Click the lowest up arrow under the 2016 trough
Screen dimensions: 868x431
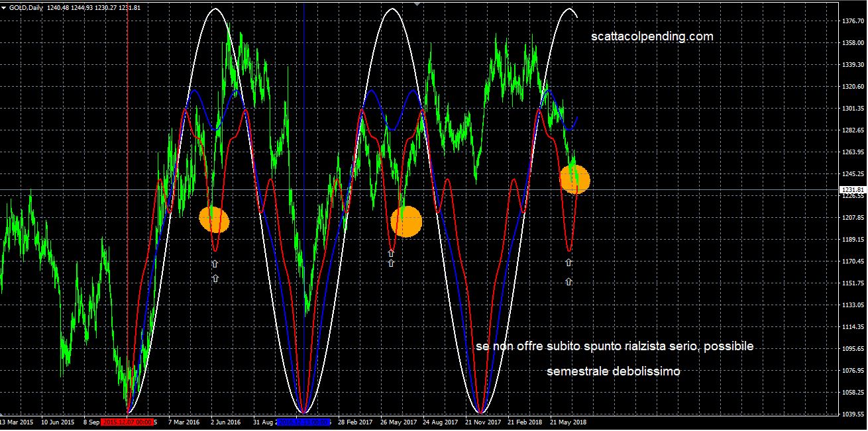(x=215, y=279)
